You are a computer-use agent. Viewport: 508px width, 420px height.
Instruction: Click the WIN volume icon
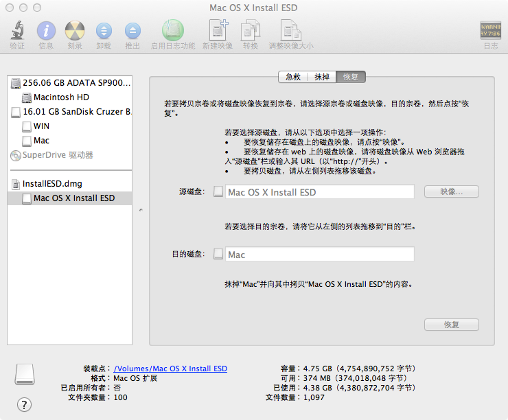(x=27, y=126)
